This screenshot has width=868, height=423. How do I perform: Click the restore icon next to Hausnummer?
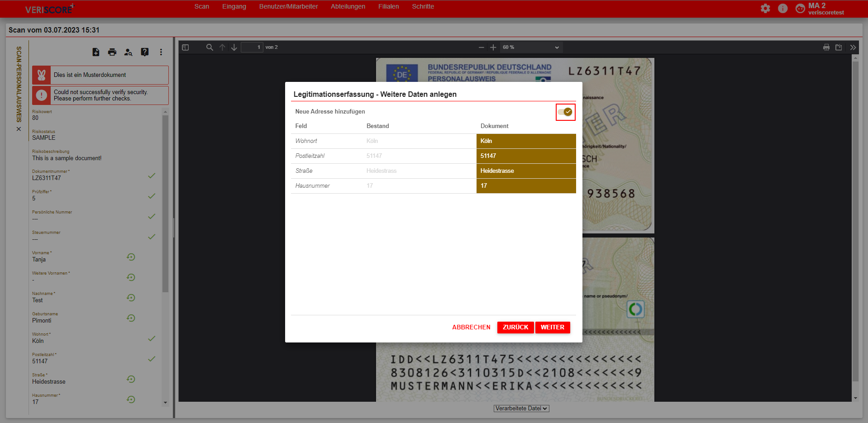[x=131, y=399]
